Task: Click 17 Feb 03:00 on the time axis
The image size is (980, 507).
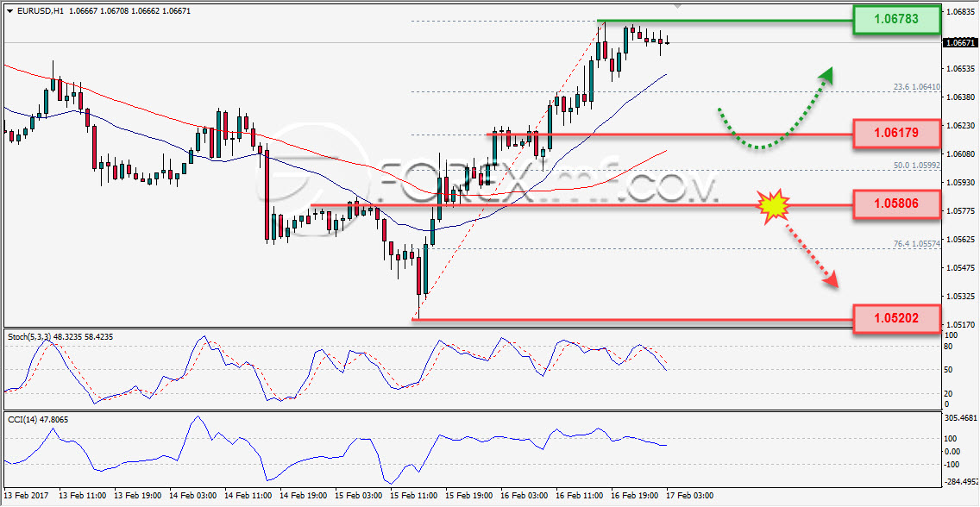Action: pos(688,495)
